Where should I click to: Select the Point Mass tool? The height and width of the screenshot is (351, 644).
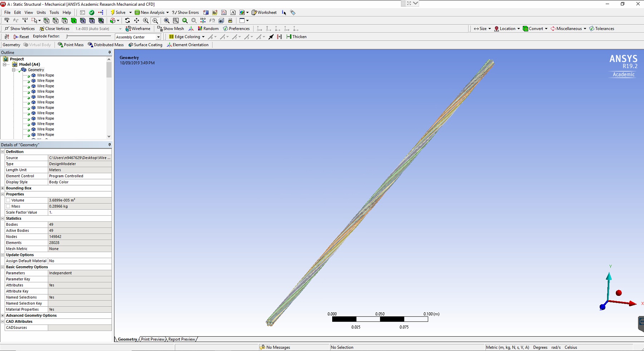coord(70,45)
